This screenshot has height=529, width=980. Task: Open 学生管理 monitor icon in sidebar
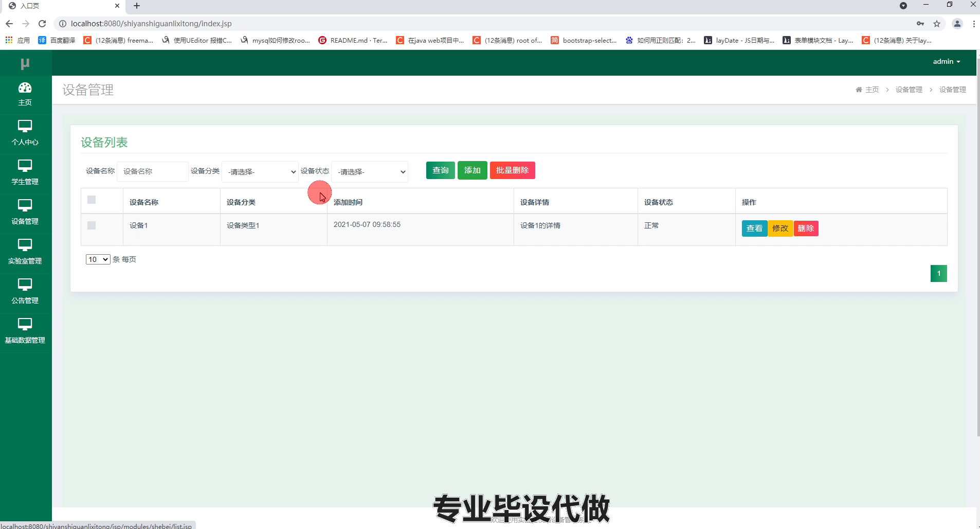point(25,166)
